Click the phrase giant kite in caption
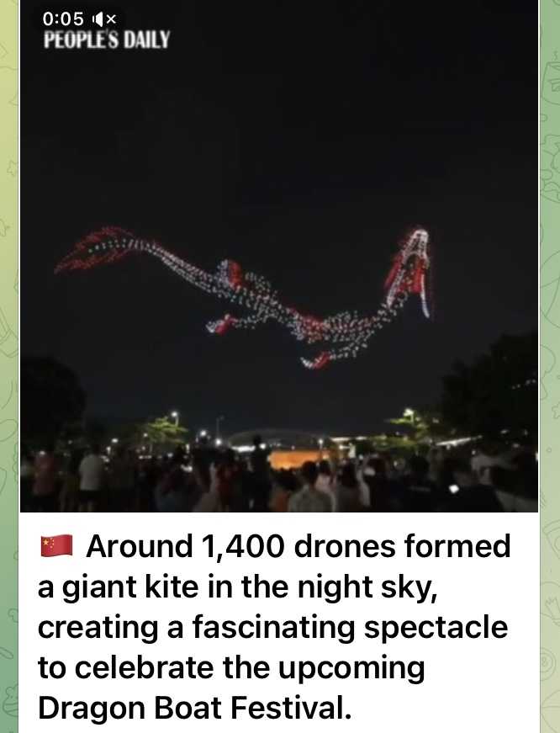 click(130, 587)
